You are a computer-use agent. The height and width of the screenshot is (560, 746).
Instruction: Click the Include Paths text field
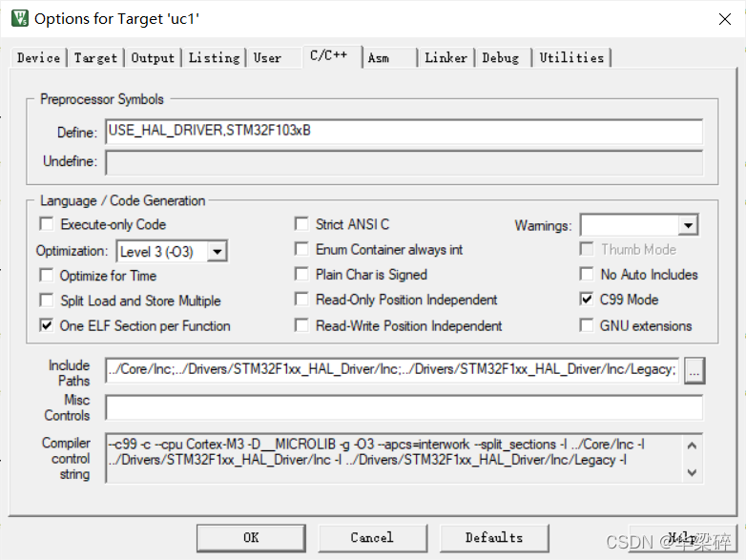(x=392, y=370)
